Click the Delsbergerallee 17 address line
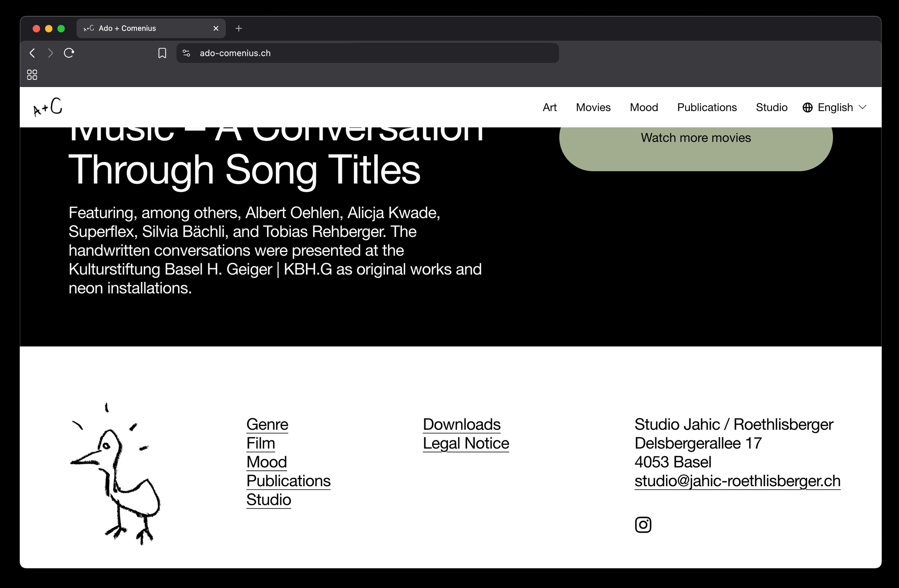This screenshot has height=588, width=899. 698,443
